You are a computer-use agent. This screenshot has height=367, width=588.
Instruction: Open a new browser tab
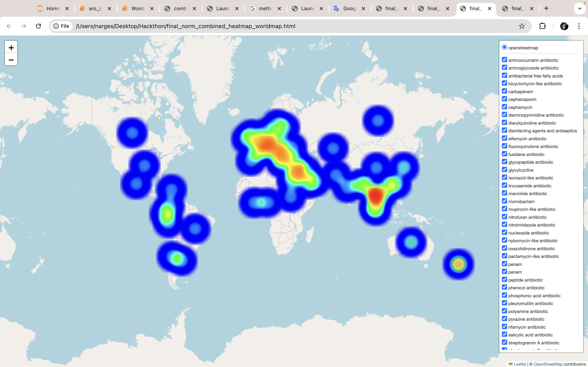546,9
